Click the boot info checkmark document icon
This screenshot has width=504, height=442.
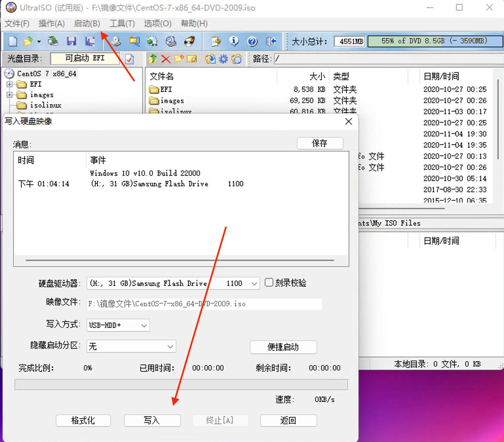coord(130,59)
